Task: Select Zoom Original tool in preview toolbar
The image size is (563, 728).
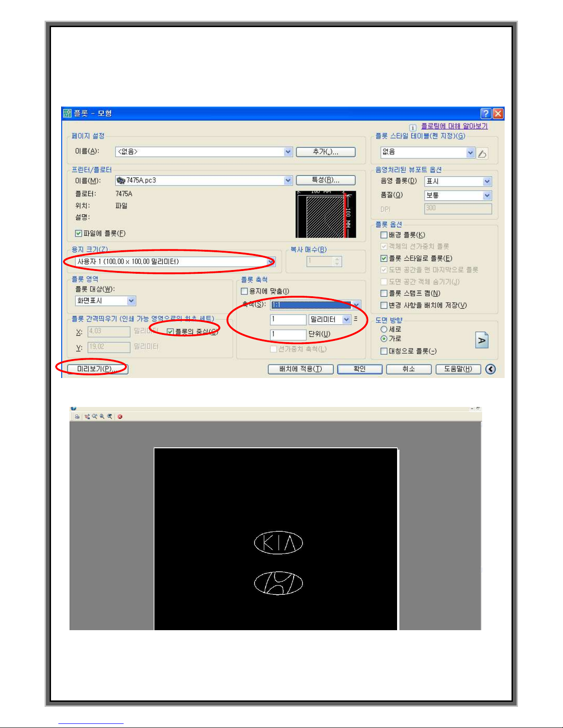Action: pos(109,417)
